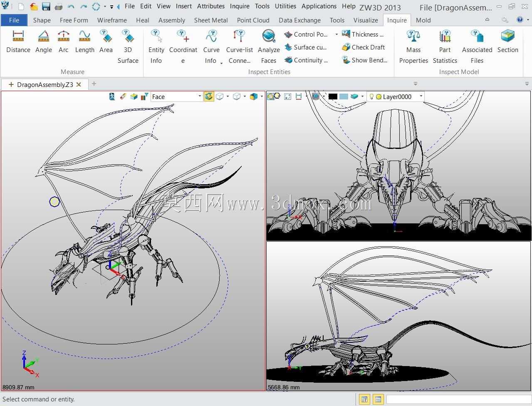Open Associated Files
This screenshot has height=406, width=532.
tap(477, 47)
